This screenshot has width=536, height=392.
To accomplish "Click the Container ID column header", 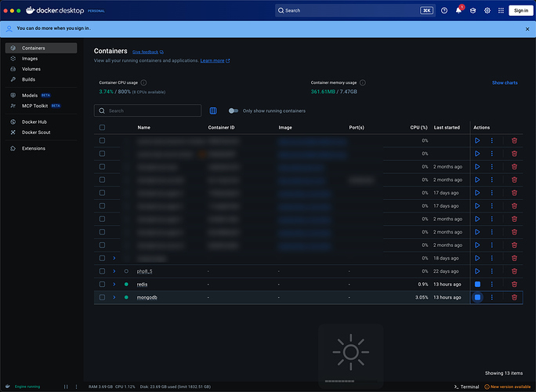I will (221, 127).
